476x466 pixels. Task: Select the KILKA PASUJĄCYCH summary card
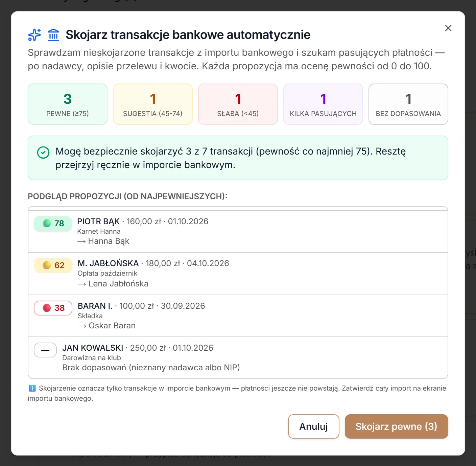click(x=323, y=104)
